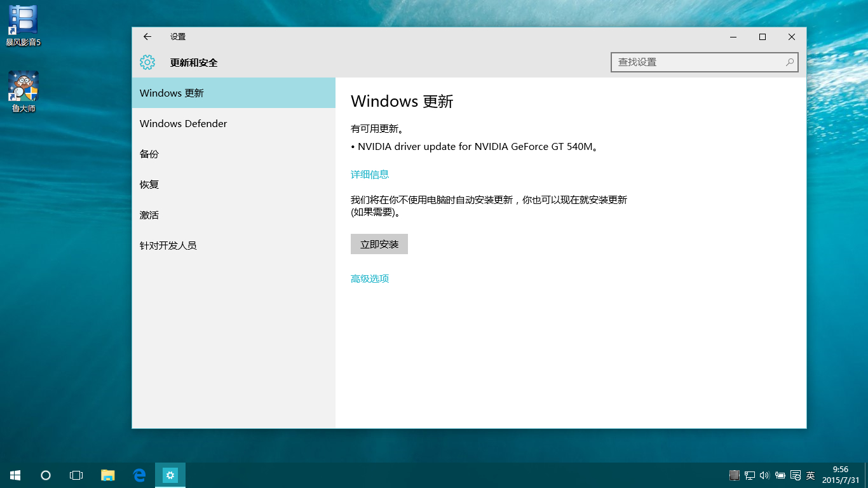Screen dimensions: 868x488
Task: Open 高级选项 link
Action: click(370, 278)
